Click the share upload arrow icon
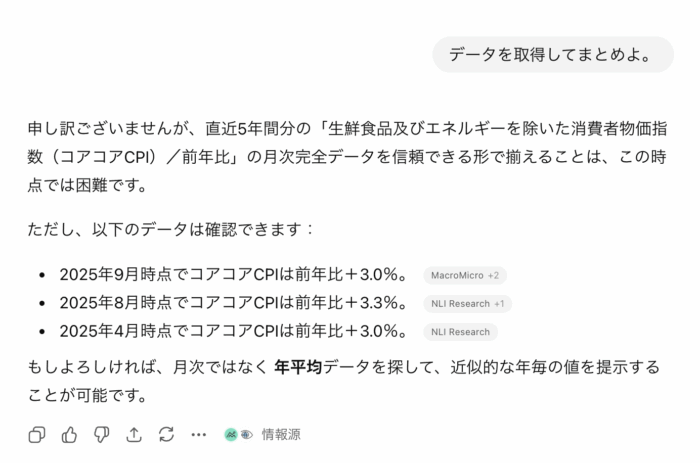The width and height of the screenshot is (700, 463). click(134, 434)
